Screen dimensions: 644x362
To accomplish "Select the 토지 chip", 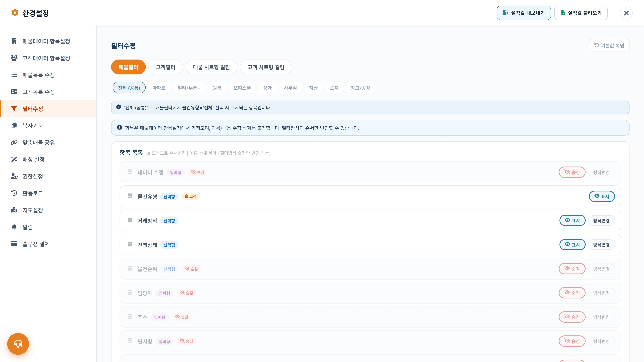I will (334, 88).
